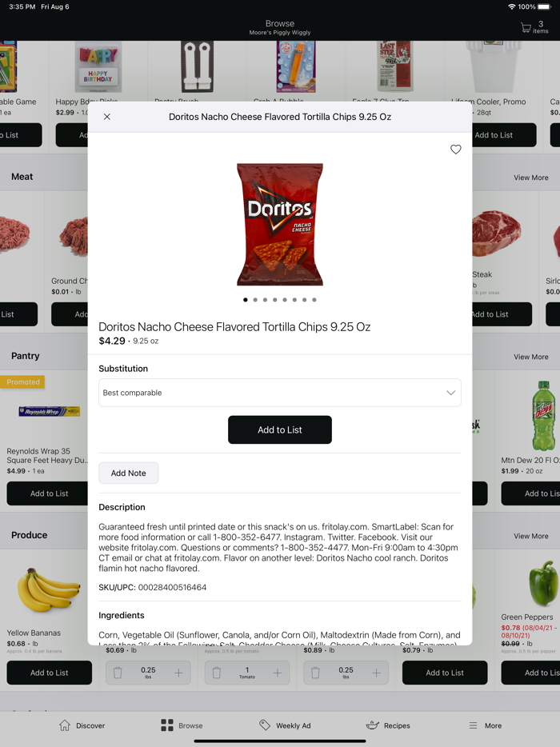View More in the Meat section
Viewport: 560px width, 747px height.
coord(531,178)
